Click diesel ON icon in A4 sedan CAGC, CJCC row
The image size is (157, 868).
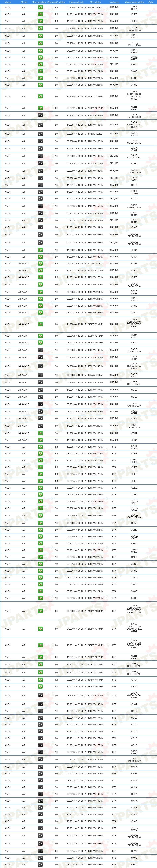tap(40, 134)
